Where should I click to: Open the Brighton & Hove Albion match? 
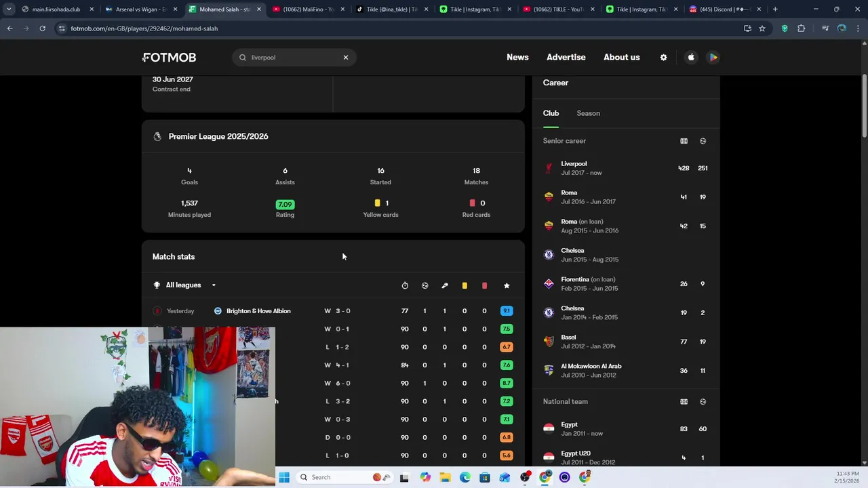click(332, 311)
